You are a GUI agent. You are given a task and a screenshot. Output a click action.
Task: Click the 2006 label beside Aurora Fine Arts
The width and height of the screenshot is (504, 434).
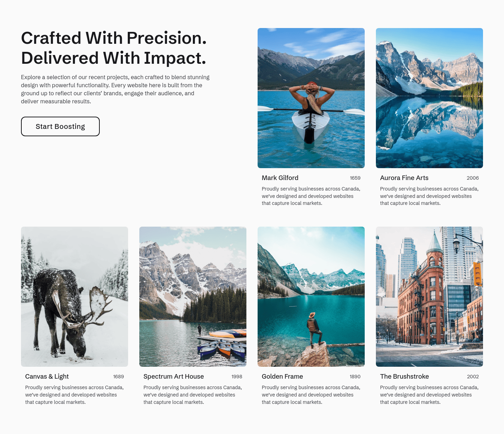tap(473, 178)
